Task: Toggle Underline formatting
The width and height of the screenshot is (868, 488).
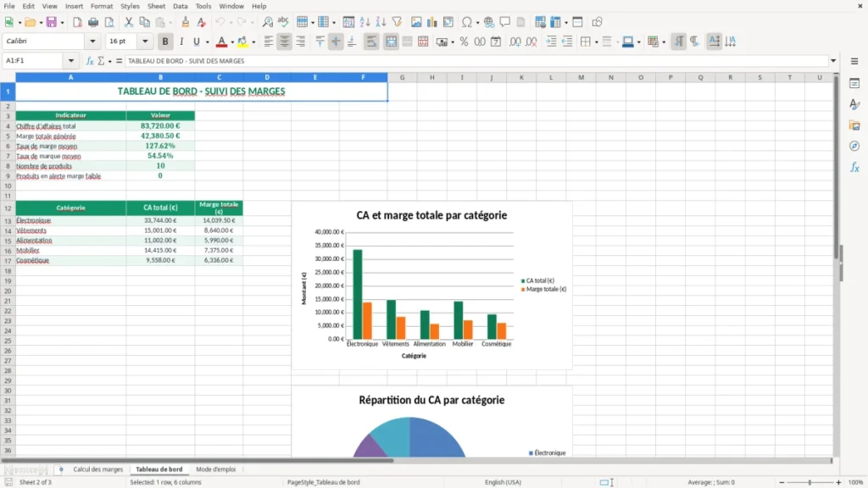Action: [196, 42]
